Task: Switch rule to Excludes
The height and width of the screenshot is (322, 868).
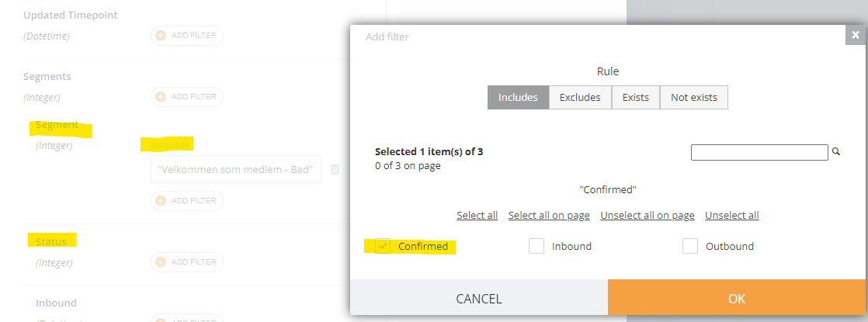Action: click(580, 97)
